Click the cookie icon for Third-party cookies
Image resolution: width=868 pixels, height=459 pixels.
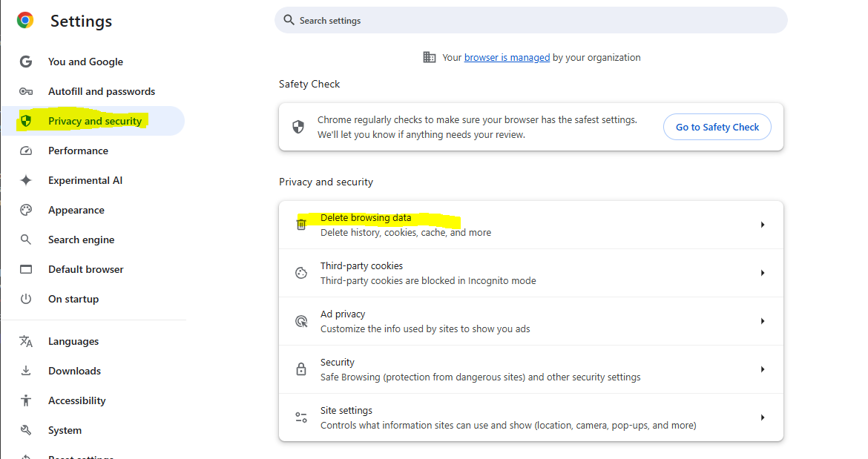coord(301,273)
